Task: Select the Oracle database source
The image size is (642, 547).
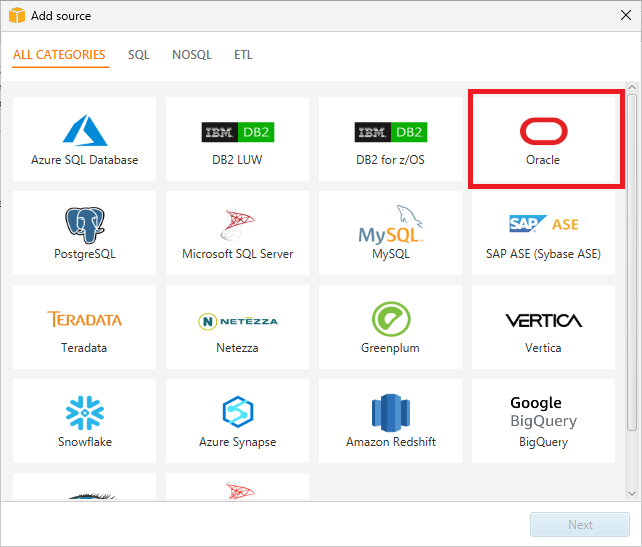Action: (544, 139)
